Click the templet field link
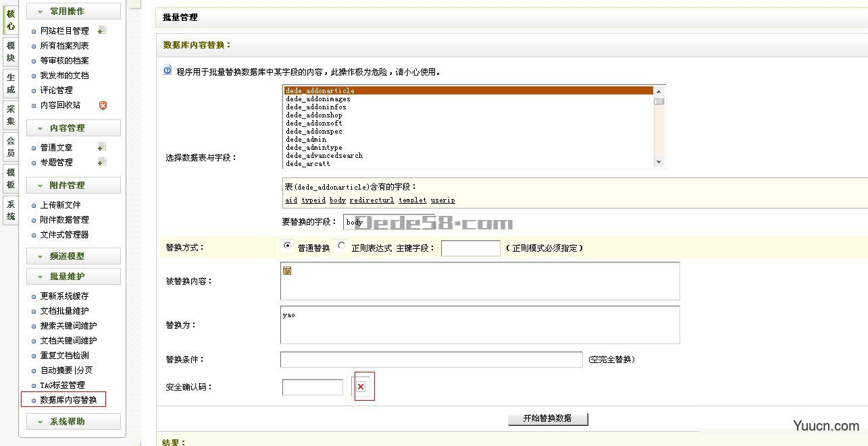The image size is (868, 446). point(413,200)
